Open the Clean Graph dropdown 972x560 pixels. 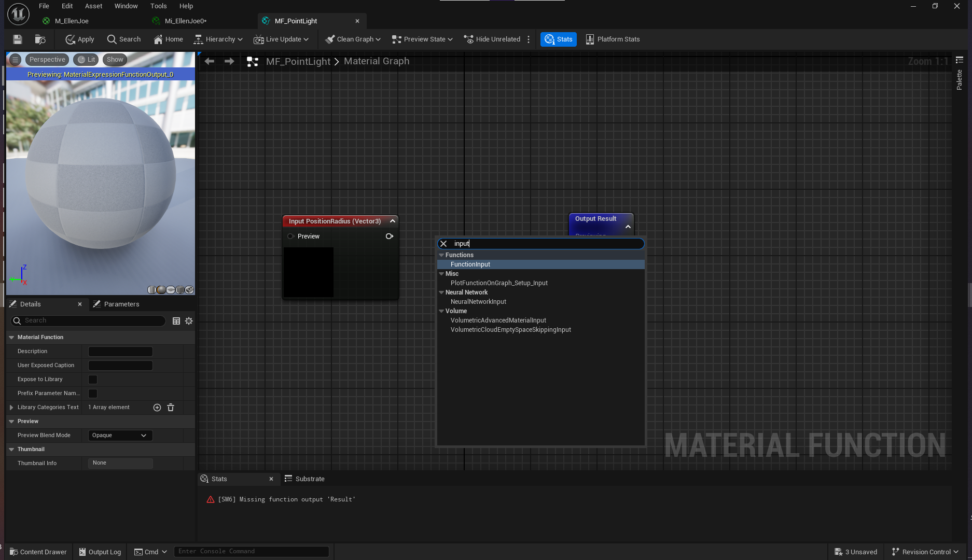click(353, 39)
